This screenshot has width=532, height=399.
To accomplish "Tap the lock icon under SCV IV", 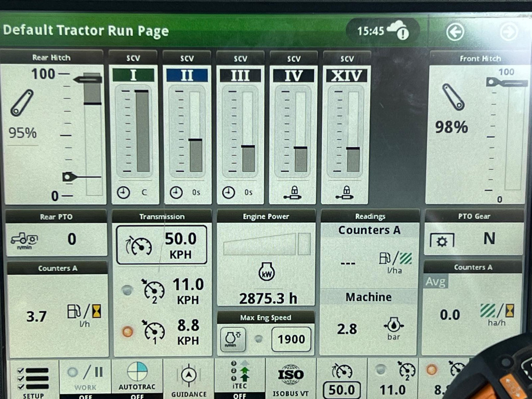I will [x=293, y=193].
